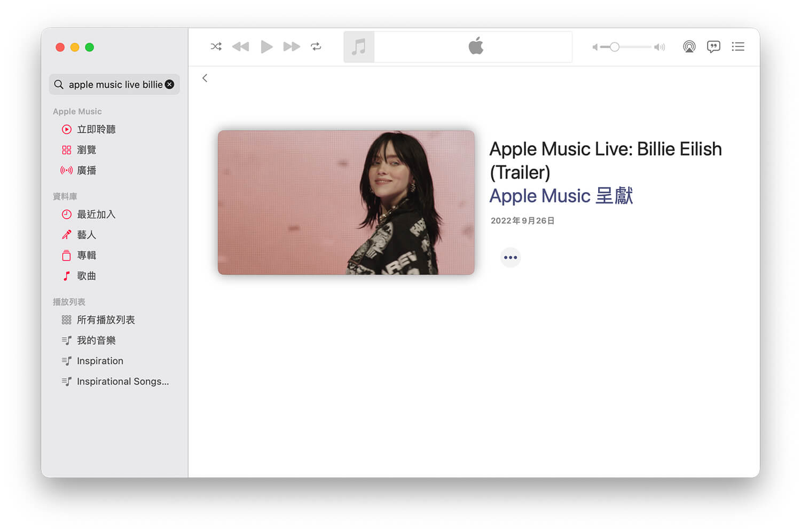The image size is (801, 532).
Task: Click the 廣播 radio waves icon
Action: (x=66, y=170)
